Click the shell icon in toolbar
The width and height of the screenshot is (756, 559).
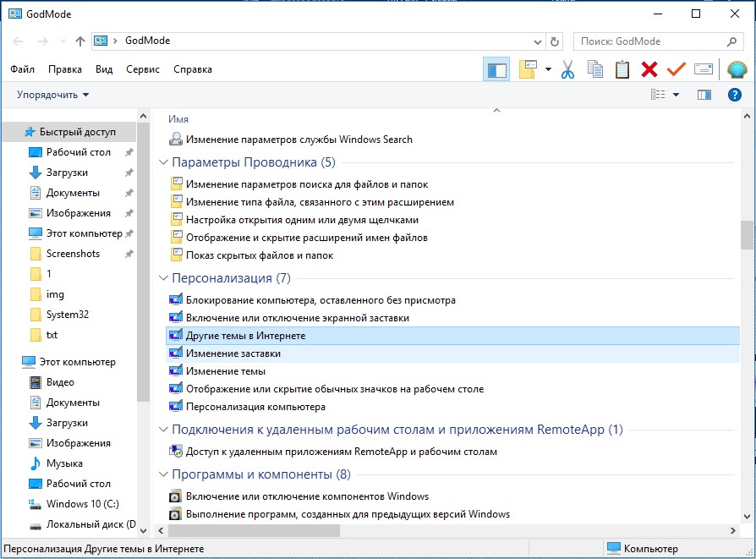click(737, 69)
